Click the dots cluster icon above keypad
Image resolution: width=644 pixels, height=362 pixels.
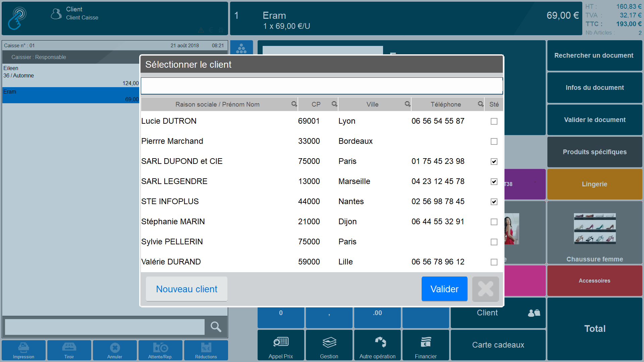click(x=241, y=48)
